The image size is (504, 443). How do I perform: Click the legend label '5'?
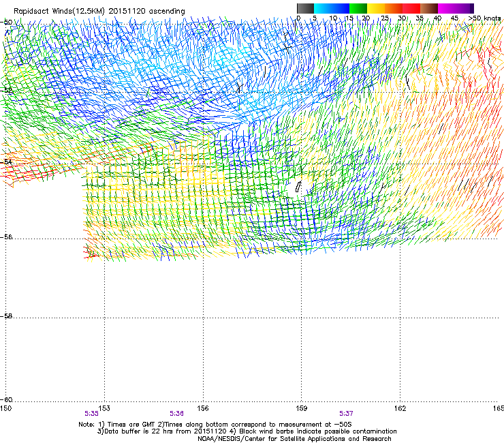coord(315,18)
